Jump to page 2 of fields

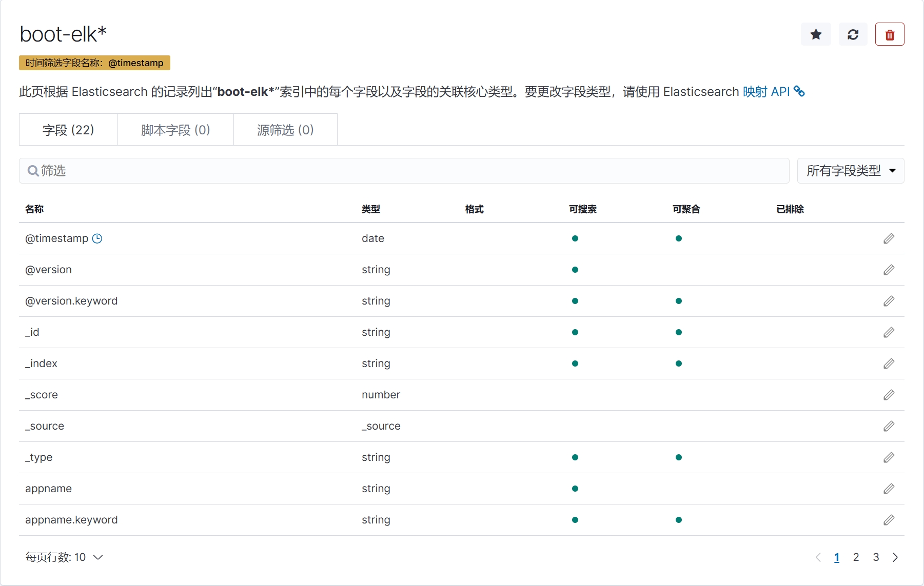click(856, 557)
